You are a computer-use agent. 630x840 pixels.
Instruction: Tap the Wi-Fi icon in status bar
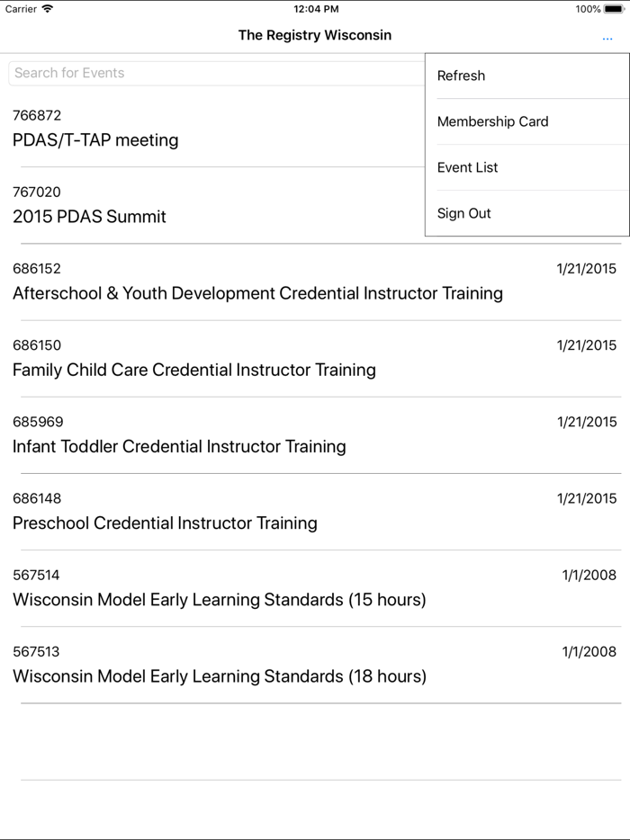[x=48, y=9]
